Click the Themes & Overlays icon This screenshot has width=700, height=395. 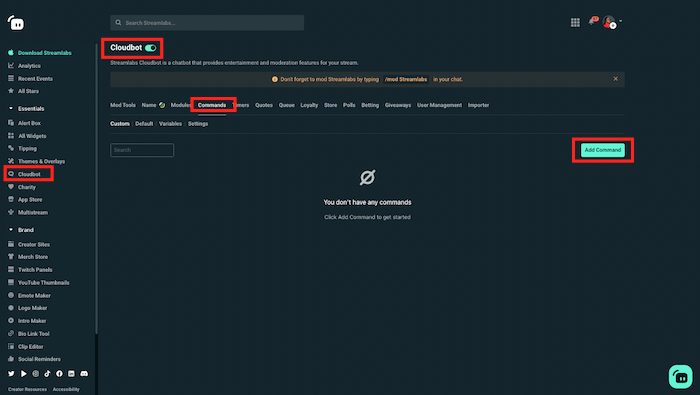[x=11, y=161]
